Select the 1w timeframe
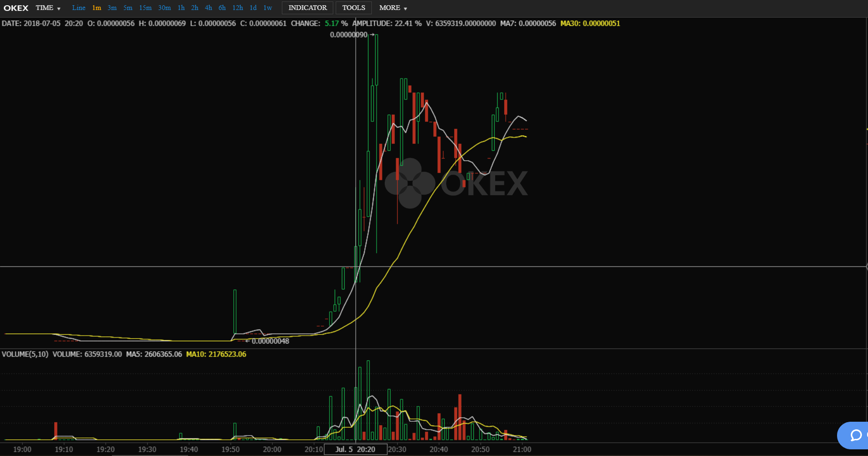The width and height of the screenshot is (868, 456). coord(268,8)
